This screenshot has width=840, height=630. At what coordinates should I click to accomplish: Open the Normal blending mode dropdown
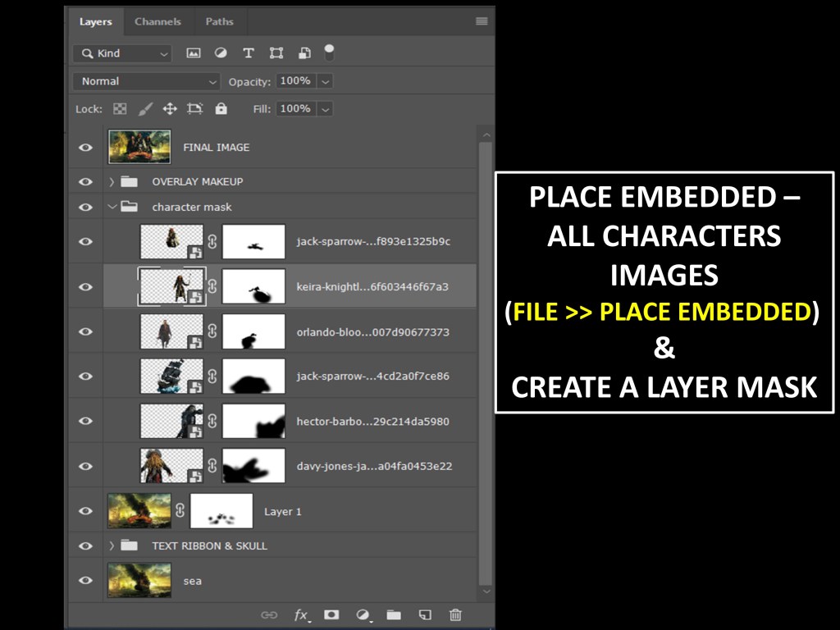147,81
